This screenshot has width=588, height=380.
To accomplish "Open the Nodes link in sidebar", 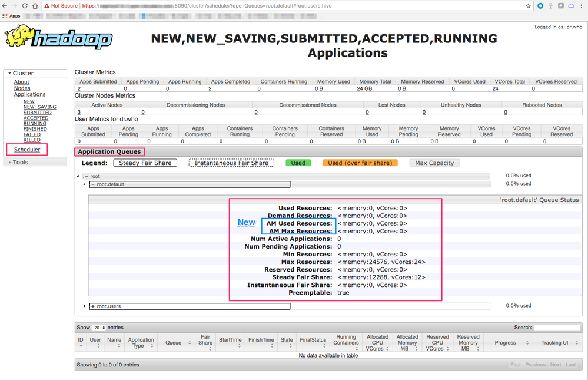I will pos(22,88).
